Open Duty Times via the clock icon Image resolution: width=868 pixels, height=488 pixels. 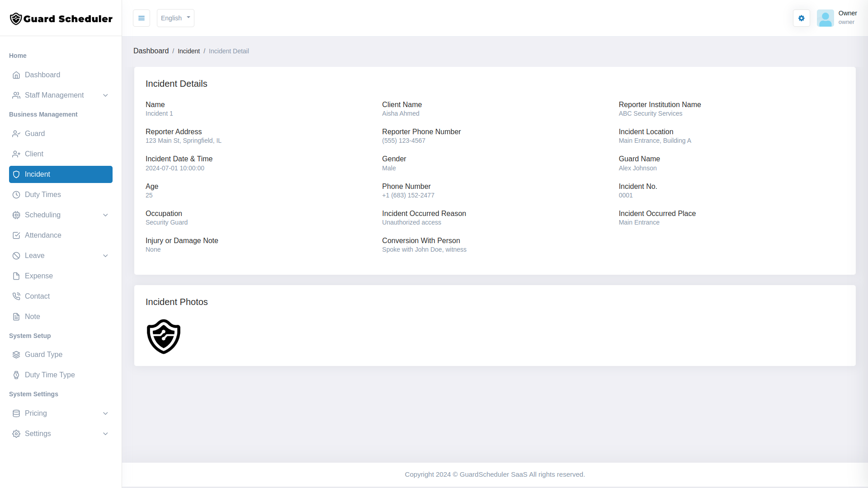pyautogui.click(x=16, y=194)
